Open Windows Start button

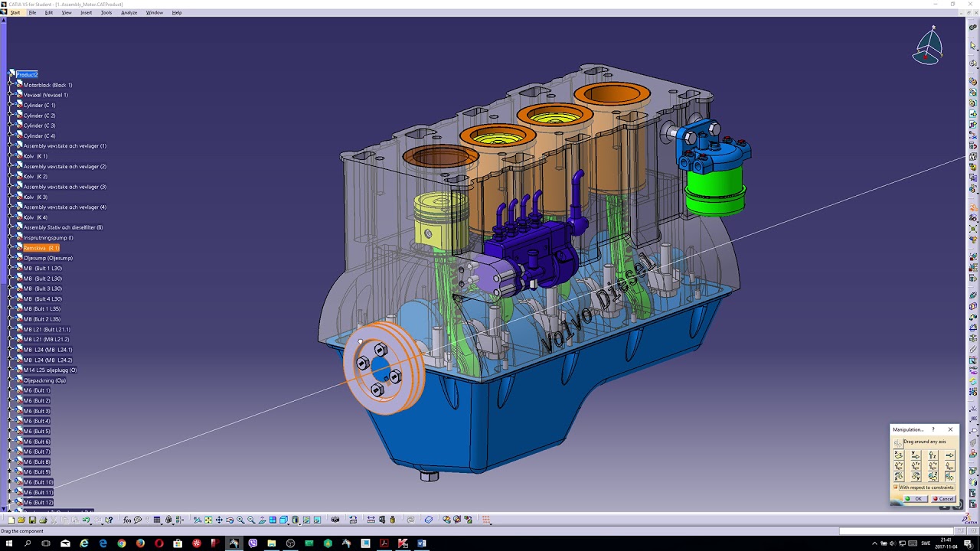coord(9,543)
